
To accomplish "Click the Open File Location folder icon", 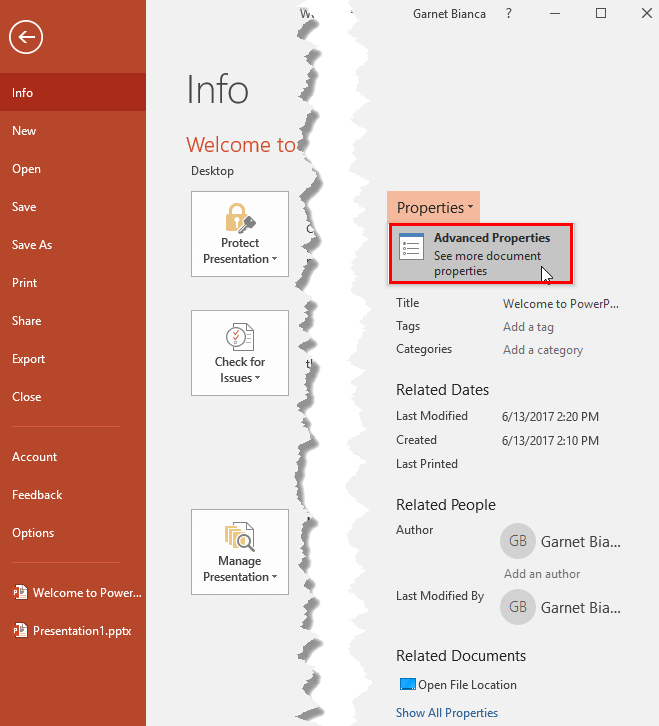I will tap(408, 684).
